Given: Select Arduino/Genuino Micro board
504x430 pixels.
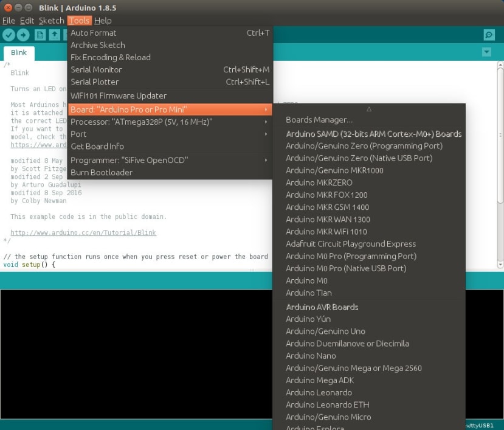Looking at the screenshot, I should pos(369,417).
